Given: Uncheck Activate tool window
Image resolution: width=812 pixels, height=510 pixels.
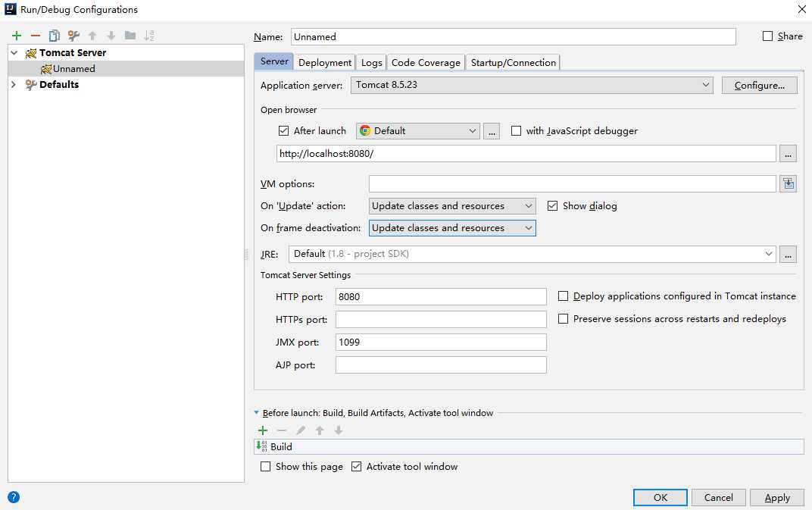Looking at the screenshot, I should click(x=356, y=467).
